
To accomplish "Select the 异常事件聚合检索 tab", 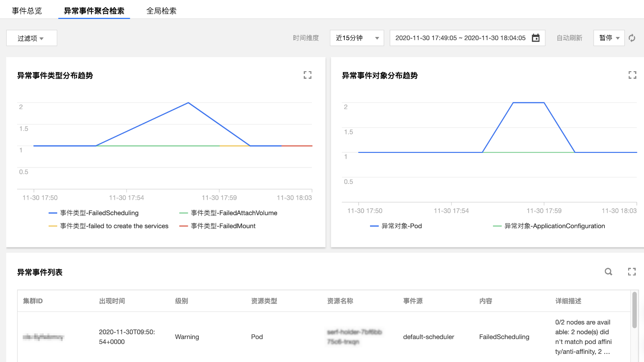I will (94, 11).
